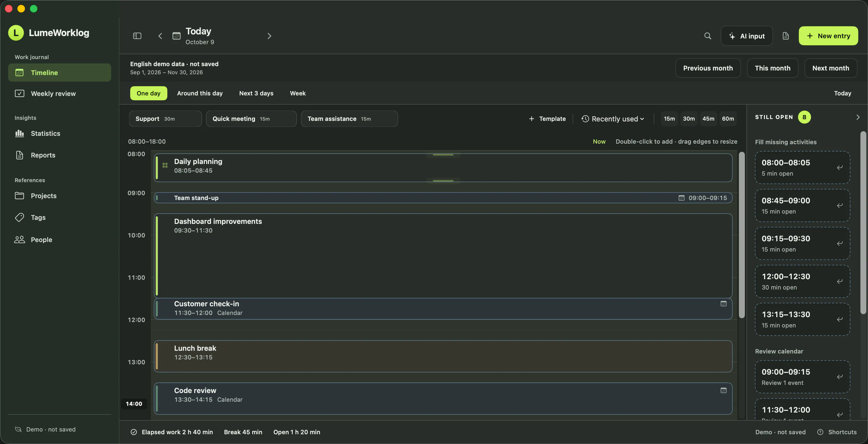
Task: Open Statistics from sidebar
Action: pyautogui.click(x=60, y=133)
